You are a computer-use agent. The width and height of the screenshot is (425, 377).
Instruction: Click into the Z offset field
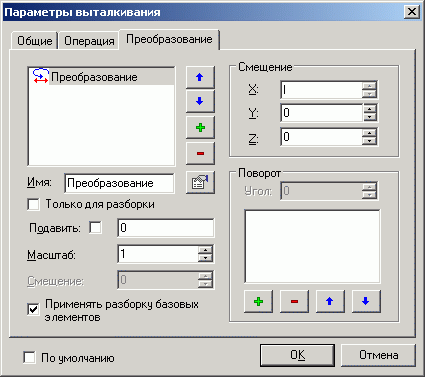coord(322,137)
